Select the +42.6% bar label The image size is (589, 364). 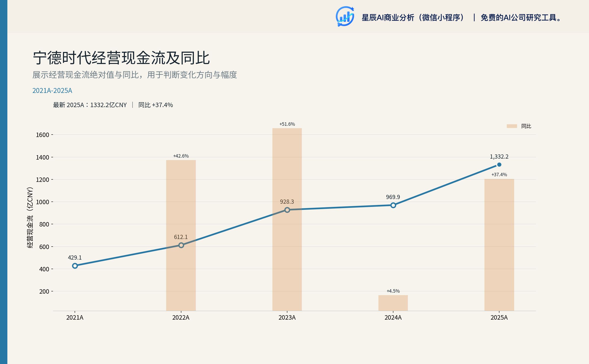[x=181, y=156]
